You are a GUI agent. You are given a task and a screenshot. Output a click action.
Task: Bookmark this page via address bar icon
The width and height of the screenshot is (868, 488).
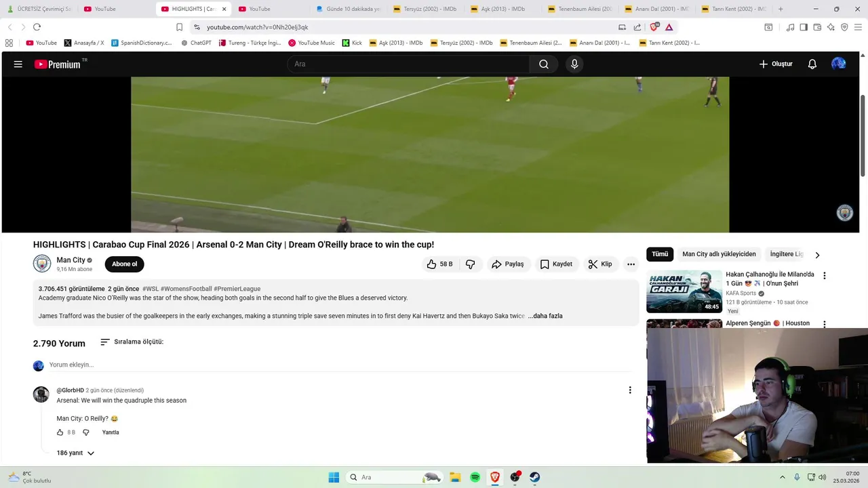pos(179,27)
